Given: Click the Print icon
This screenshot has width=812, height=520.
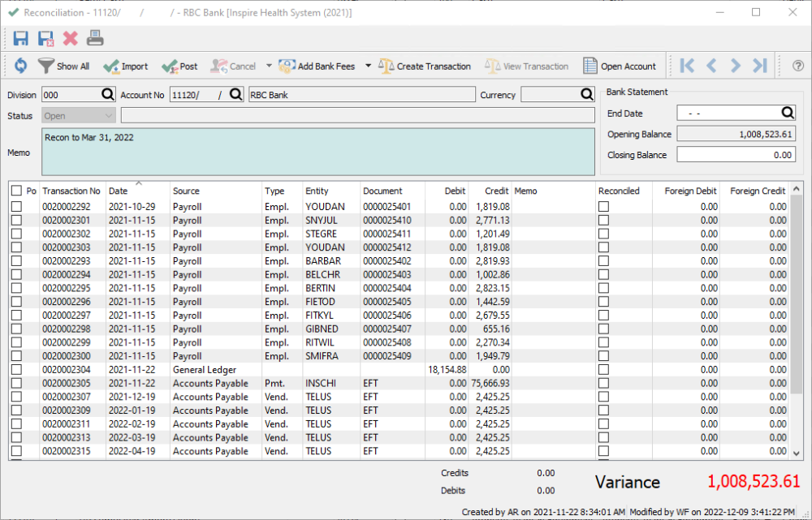Looking at the screenshot, I should (95, 38).
